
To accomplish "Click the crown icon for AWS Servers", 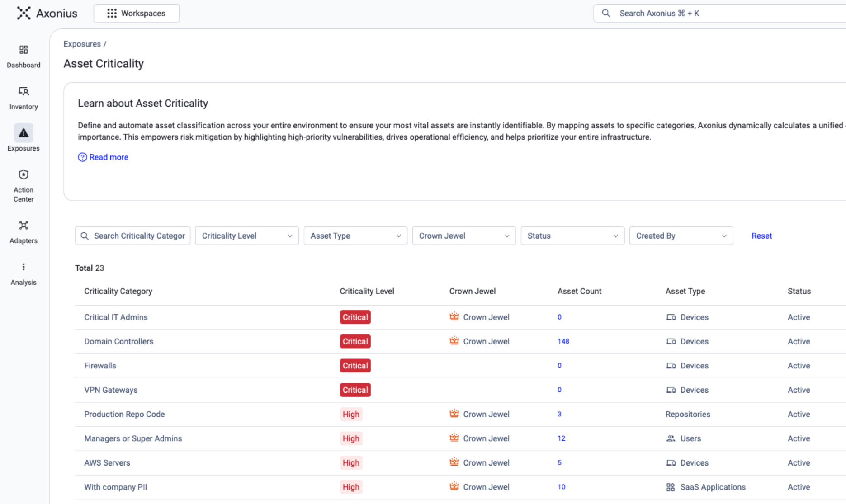I will pyautogui.click(x=454, y=462).
